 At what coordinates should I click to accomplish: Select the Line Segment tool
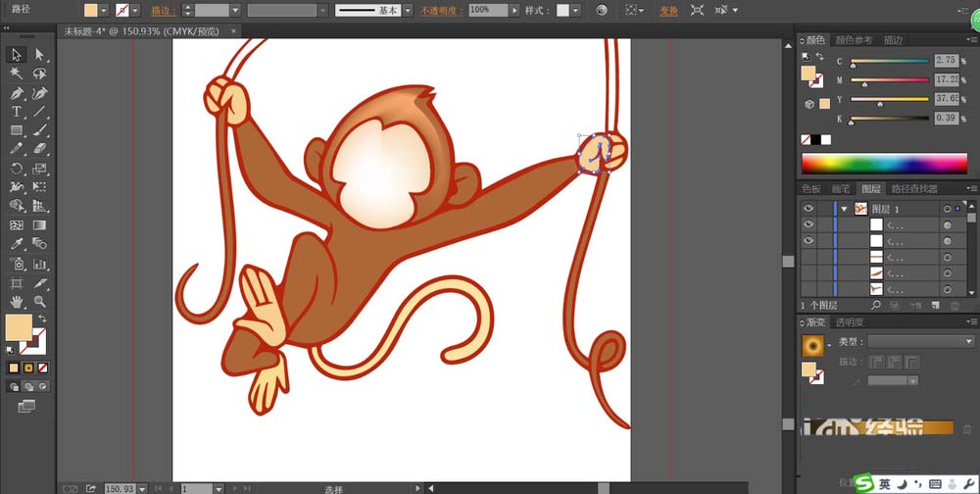(40, 112)
